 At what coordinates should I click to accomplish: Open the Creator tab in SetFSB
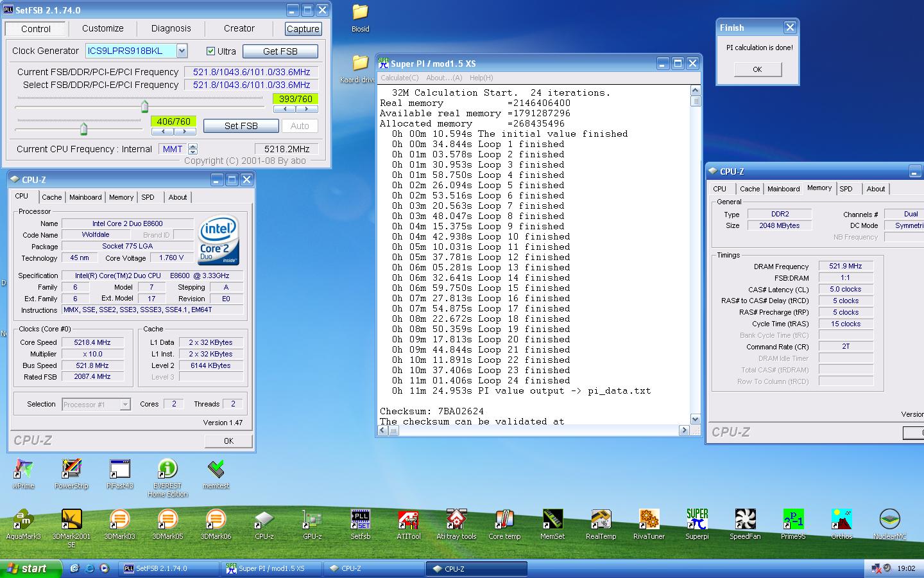click(239, 28)
